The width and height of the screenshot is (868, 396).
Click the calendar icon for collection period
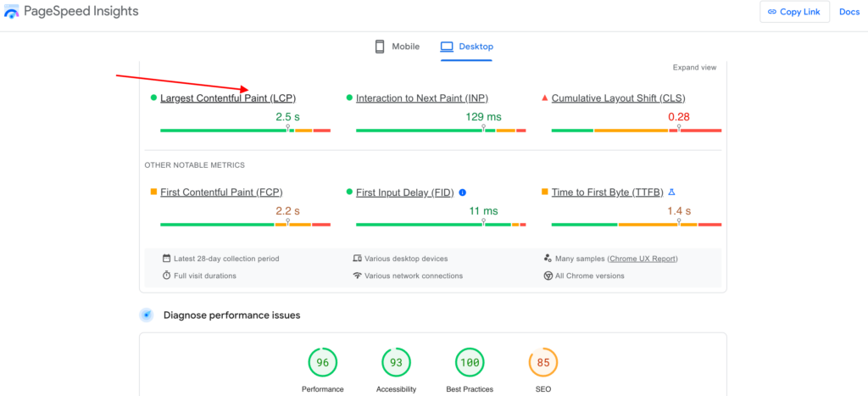coord(167,259)
